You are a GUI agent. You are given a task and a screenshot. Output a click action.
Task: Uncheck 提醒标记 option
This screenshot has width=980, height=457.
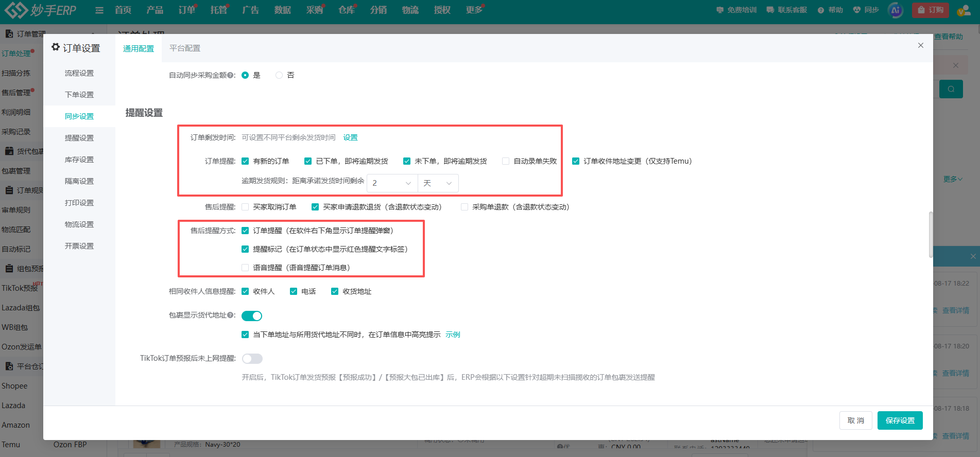tap(245, 249)
